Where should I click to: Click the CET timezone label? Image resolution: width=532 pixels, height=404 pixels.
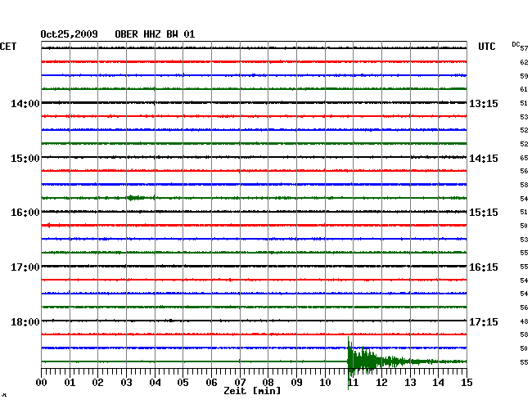click(x=8, y=47)
